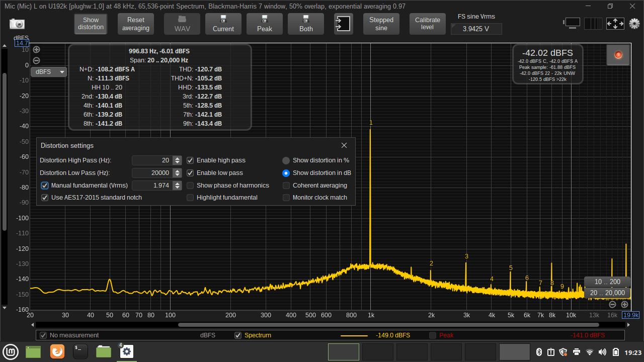
Task: Open volume control in system tray
Action: [x=603, y=351]
